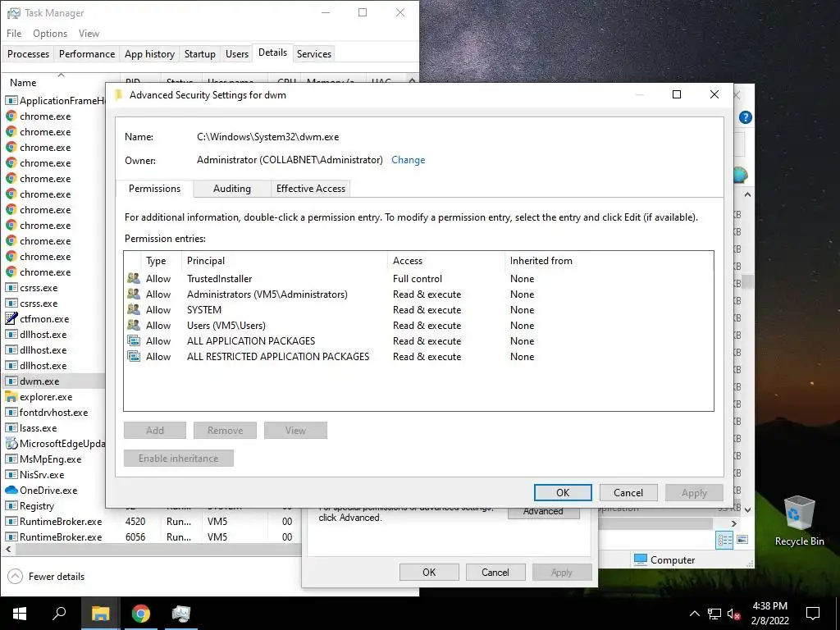Click the lsass.exe process icon
Image resolution: width=840 pixels, height=630 pixels.
(x=11, y=427)
